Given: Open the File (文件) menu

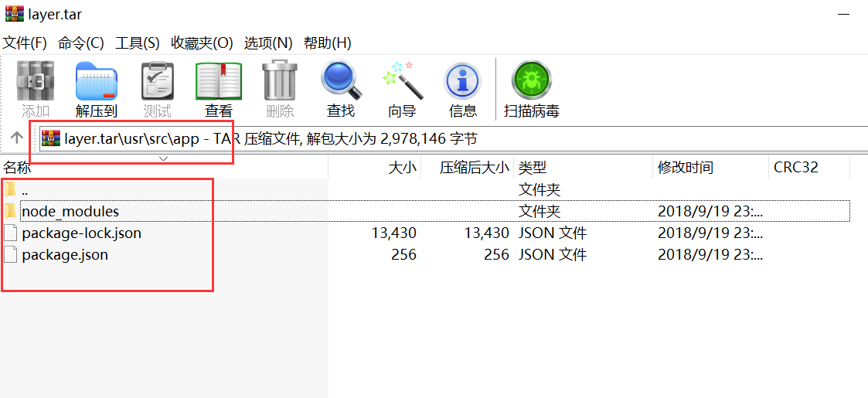Looking at the screenshot, I should [x=25, y=43].
